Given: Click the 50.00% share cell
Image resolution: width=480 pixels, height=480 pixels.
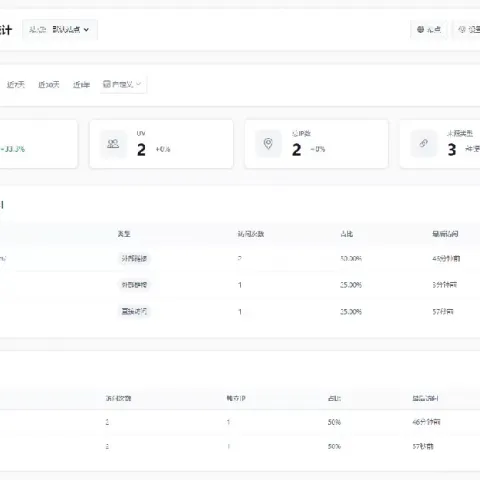Looking at the screenshot, I should [x=351, y=259].
